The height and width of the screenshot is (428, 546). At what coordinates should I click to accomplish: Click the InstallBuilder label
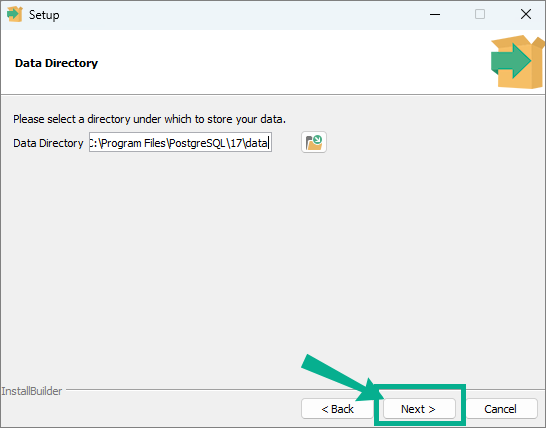[32, 391]
